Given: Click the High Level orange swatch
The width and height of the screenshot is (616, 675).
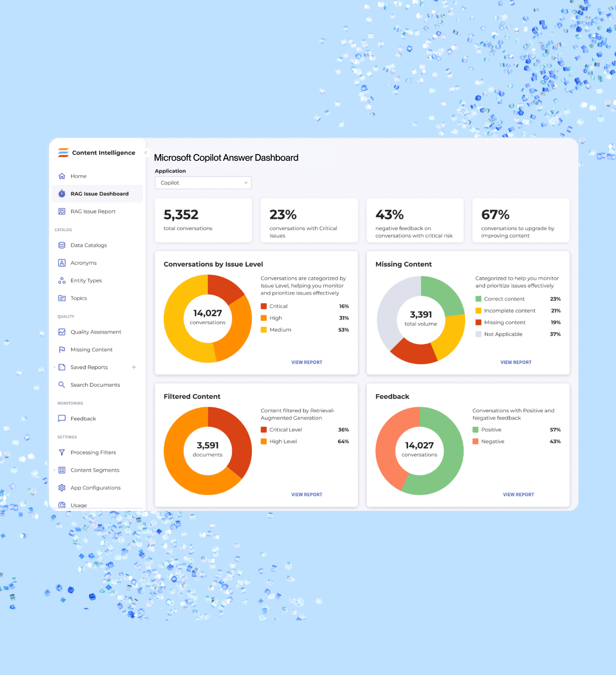Looking at the screenshot, I should [263, 442].
